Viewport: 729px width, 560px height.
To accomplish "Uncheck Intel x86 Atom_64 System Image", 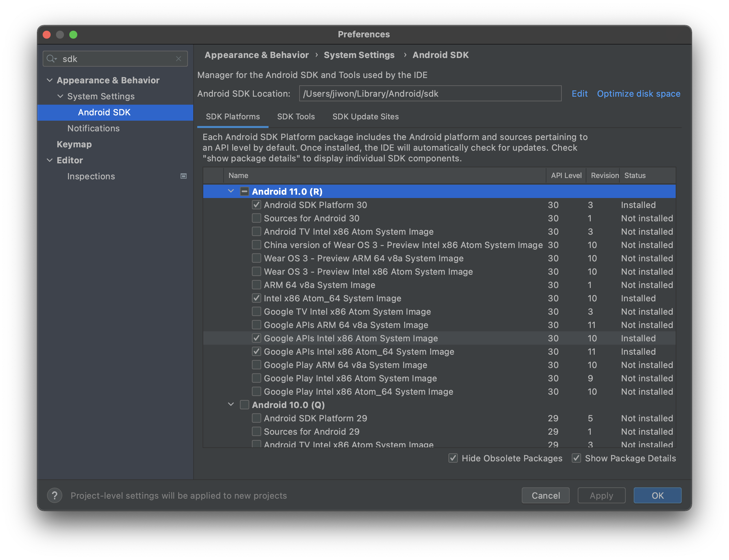I will click(256, 298).
